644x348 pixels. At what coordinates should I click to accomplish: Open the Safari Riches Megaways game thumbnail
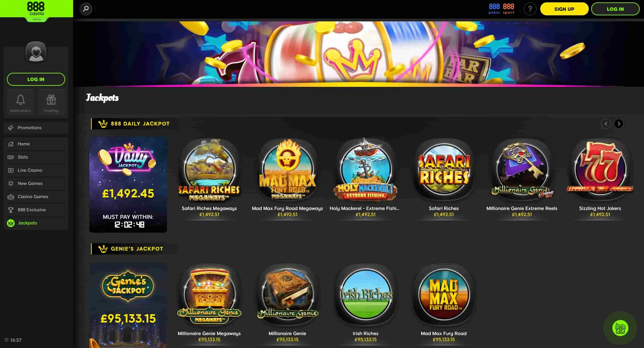coord(209,170)
